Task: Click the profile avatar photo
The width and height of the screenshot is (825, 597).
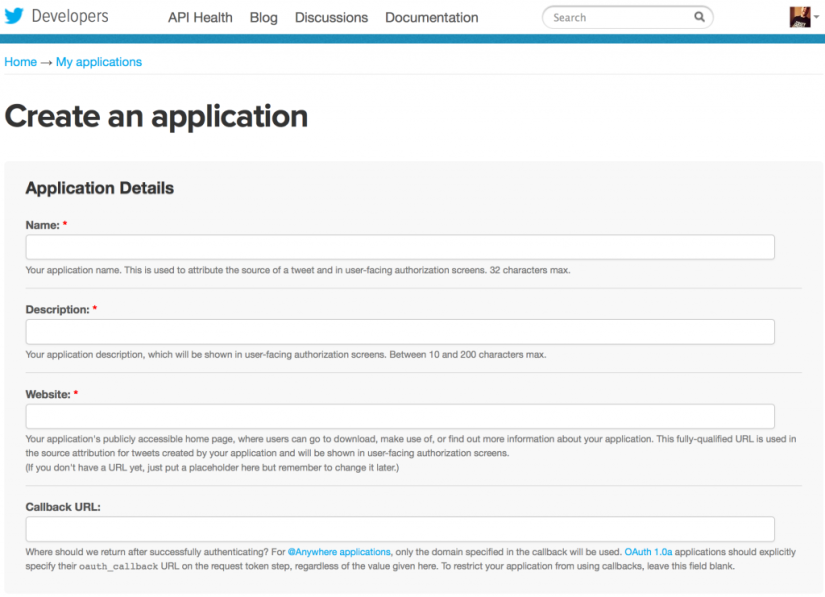Action: 799,16
